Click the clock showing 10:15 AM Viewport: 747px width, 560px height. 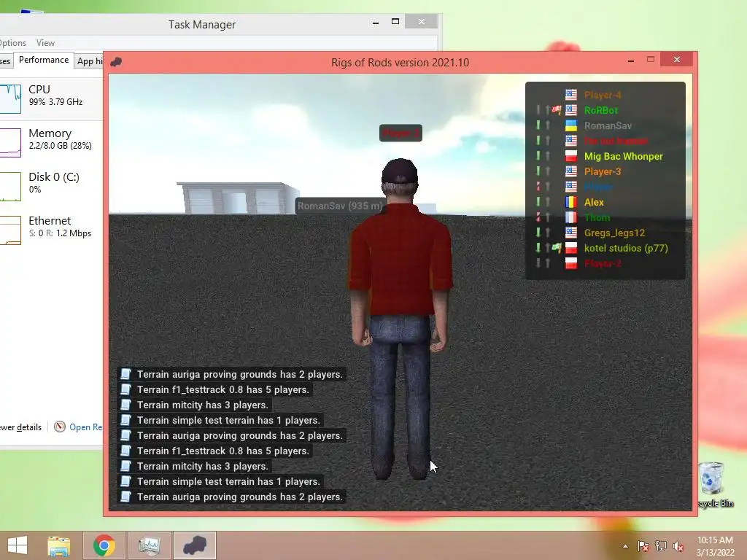[x=715, y=540]
